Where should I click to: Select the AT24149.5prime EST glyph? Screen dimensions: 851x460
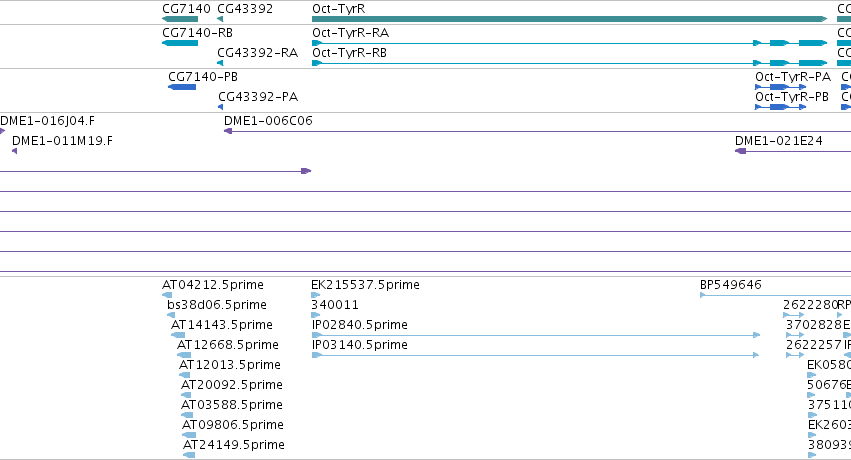tap(189, 455)
